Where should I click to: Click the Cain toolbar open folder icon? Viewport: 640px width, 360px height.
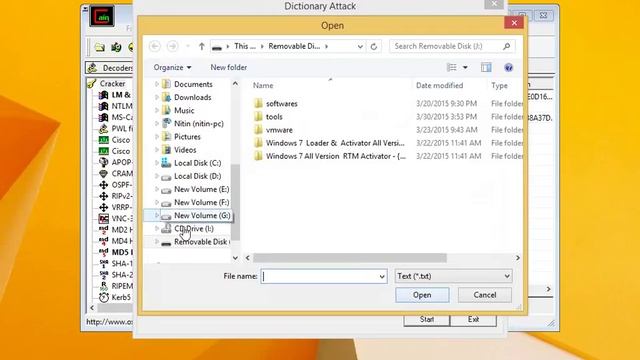click(100, 47)
